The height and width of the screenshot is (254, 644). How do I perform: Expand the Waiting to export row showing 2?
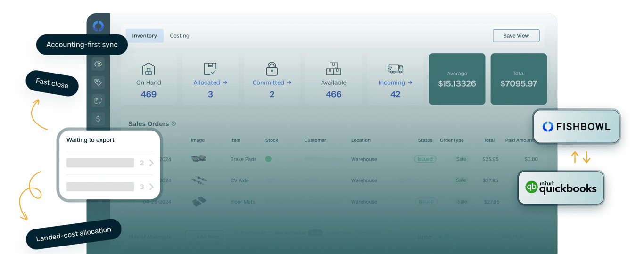110,163
